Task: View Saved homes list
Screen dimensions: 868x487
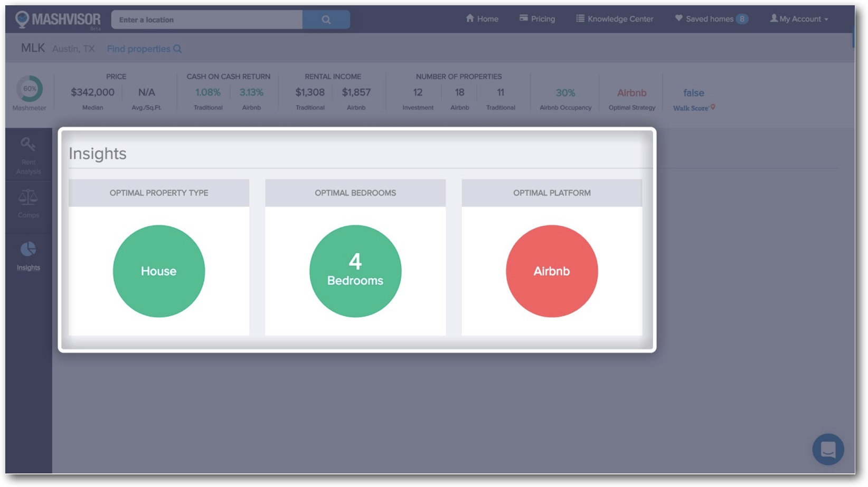Action: pos(704,19)
